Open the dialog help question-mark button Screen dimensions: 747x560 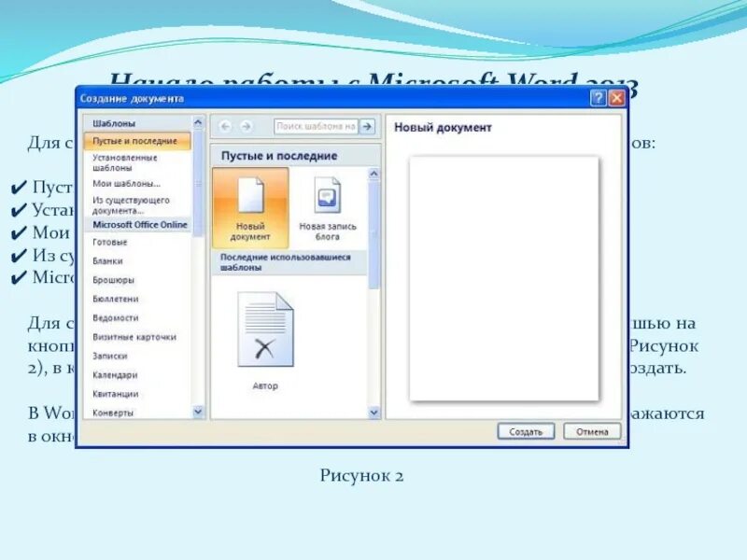pyautogui.click(x=598, y=98)
